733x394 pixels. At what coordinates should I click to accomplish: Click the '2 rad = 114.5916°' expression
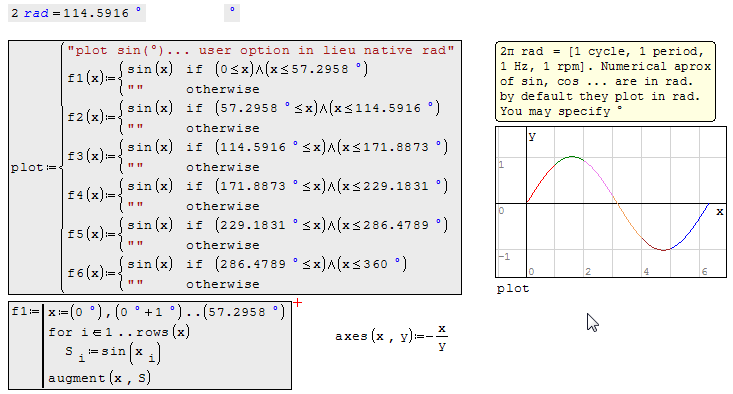[x=77, y=13]
